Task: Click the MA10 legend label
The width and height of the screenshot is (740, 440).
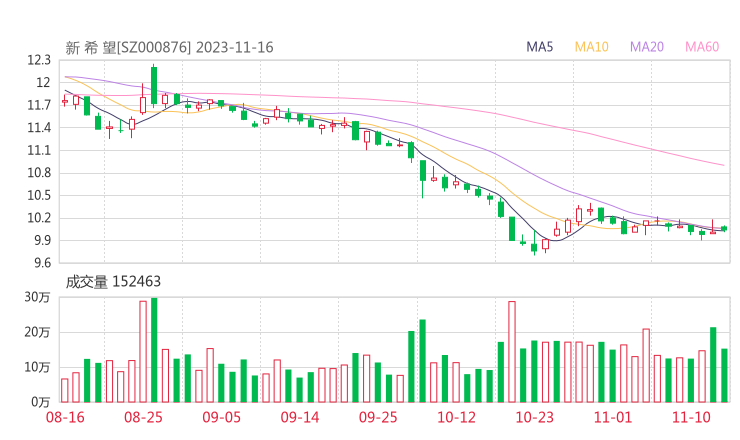Action: (x=591, y=47)
